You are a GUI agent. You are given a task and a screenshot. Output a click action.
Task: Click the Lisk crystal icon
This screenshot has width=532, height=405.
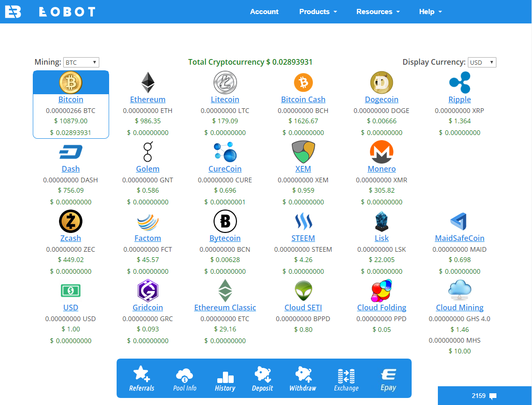(381, 221)
